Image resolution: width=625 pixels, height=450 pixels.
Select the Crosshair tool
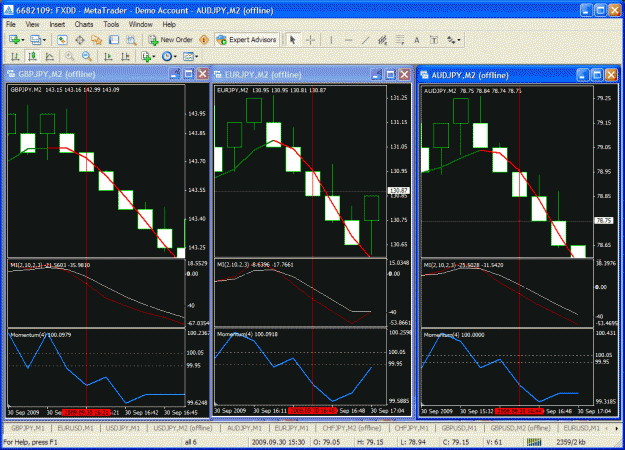(x=311, y=40)
